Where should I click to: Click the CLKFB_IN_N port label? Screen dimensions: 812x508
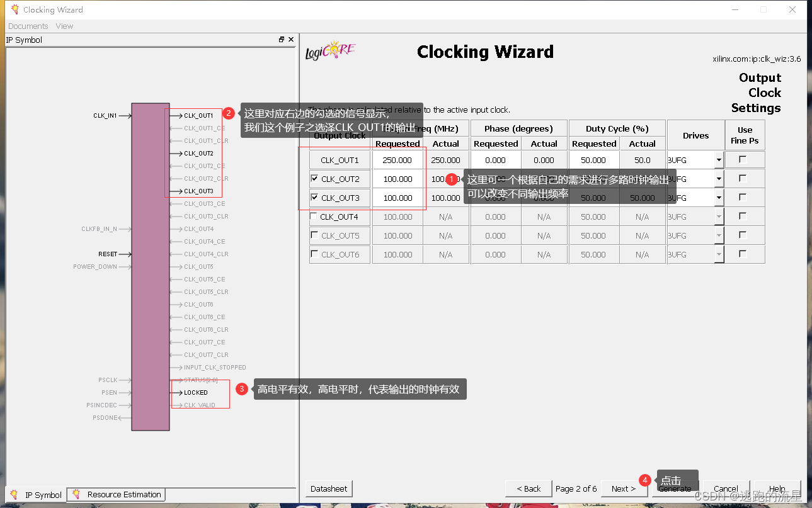point(99,229)
